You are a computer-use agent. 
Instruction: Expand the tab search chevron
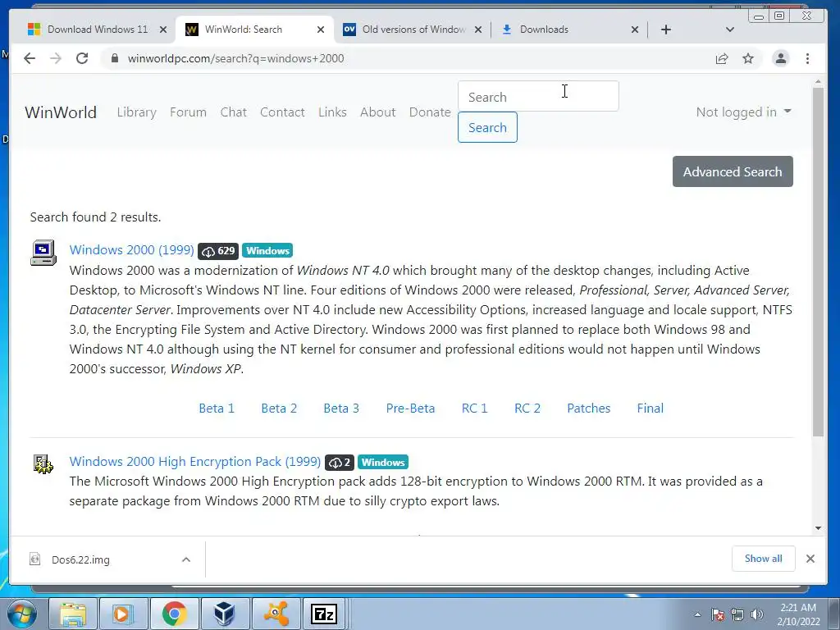tap(729, 30)
